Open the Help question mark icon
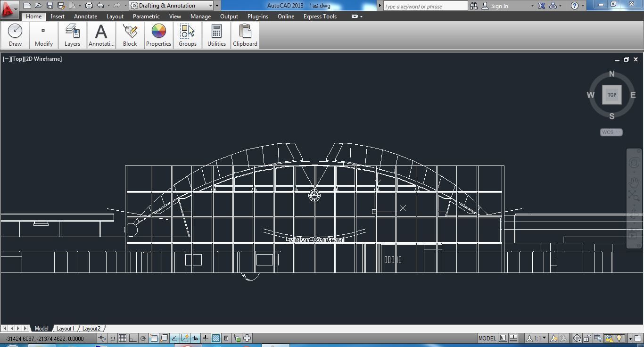The height and width of the screenshot is (347, 644). [574, 6]
